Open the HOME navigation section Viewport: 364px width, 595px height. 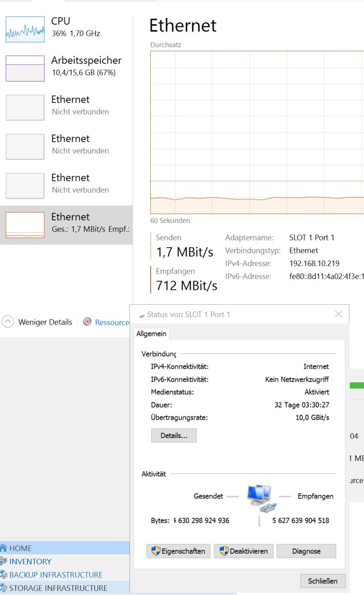click(21, 548)
